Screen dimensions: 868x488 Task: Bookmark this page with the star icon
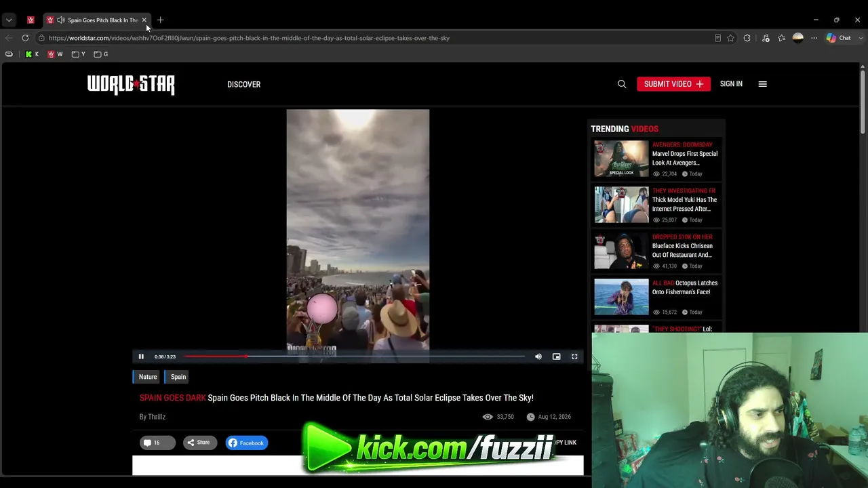(730, 38)
